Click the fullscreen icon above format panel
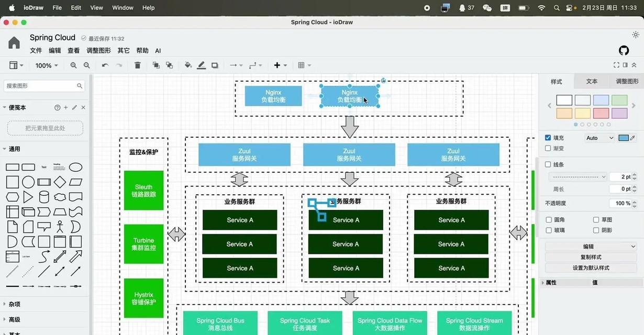 [x=616, y=65]
